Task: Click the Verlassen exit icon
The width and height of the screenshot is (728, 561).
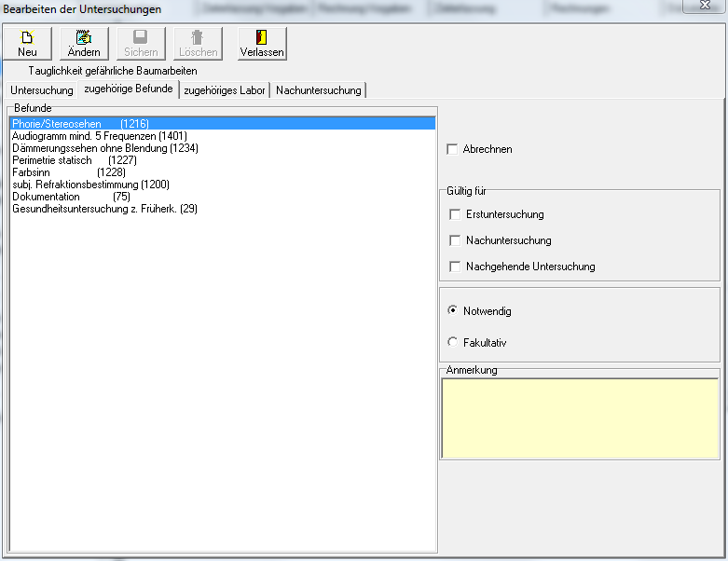Action: (x=261, y=38)
